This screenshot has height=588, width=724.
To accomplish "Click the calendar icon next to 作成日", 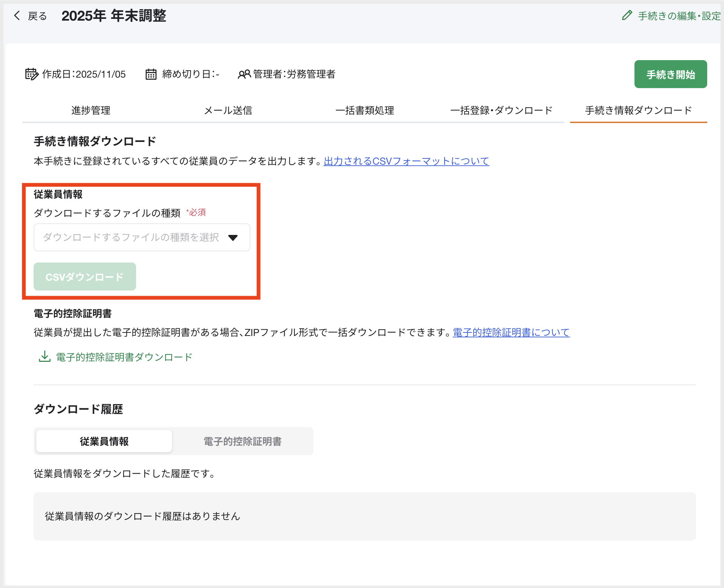I will pos(32,74).
